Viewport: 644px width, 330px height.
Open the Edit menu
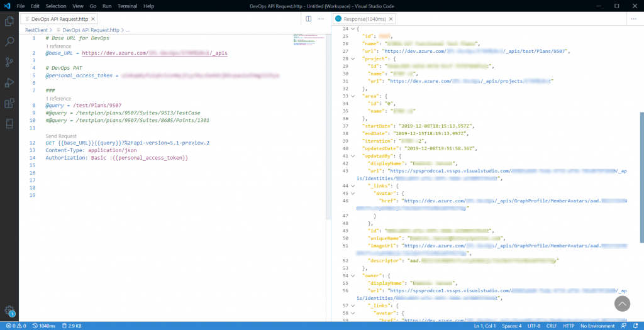35,6
